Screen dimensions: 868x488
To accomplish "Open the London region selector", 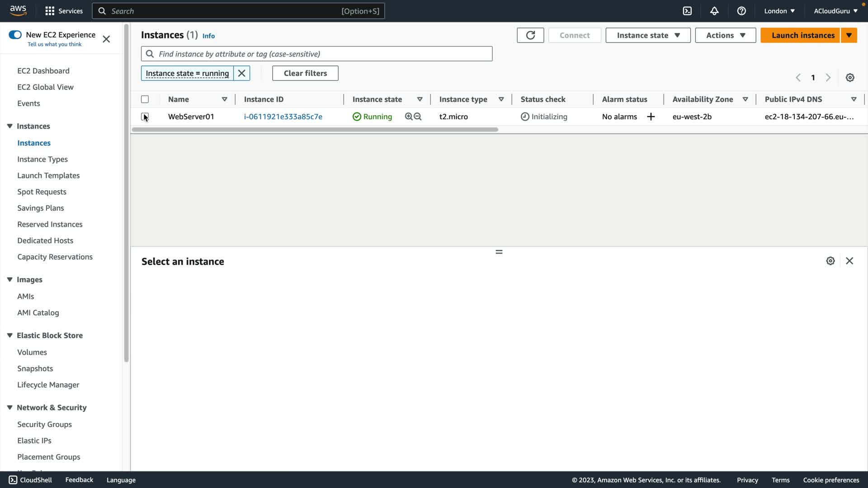I will pyautogui.click(x=779, y=11).
